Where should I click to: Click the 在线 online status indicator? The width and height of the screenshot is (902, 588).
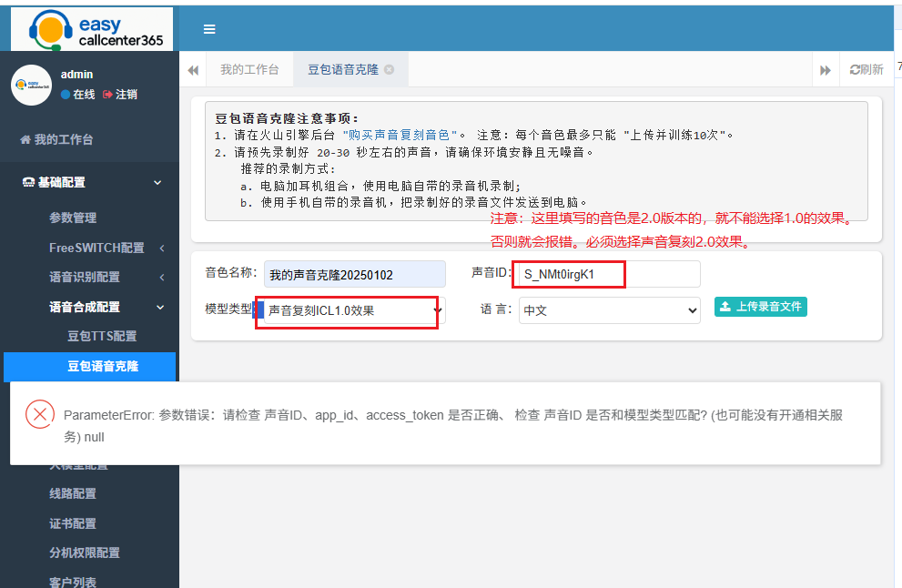pos(77,95)
